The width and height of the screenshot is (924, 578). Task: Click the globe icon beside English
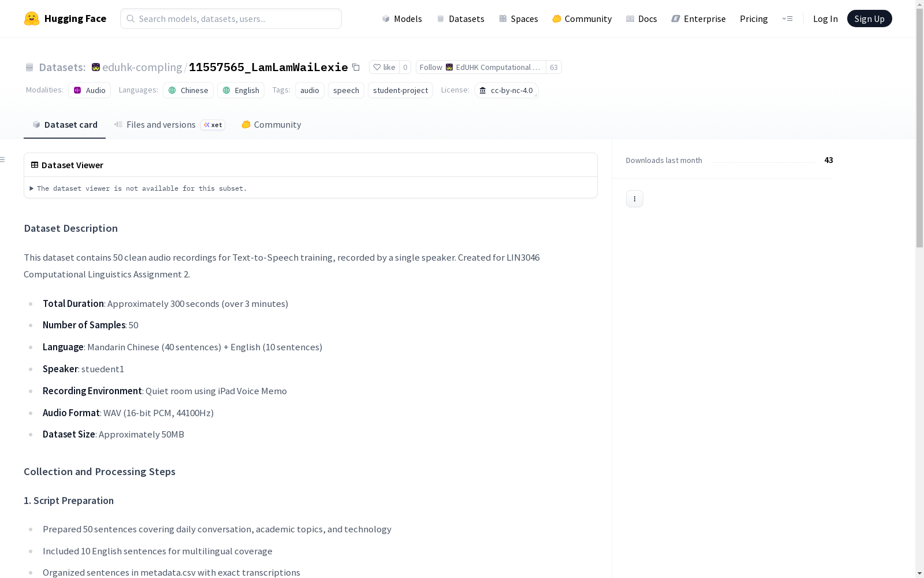pos(226,90)
